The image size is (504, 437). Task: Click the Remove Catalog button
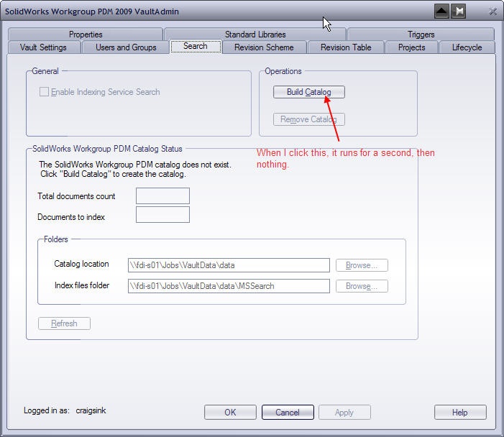click(309, 119)
